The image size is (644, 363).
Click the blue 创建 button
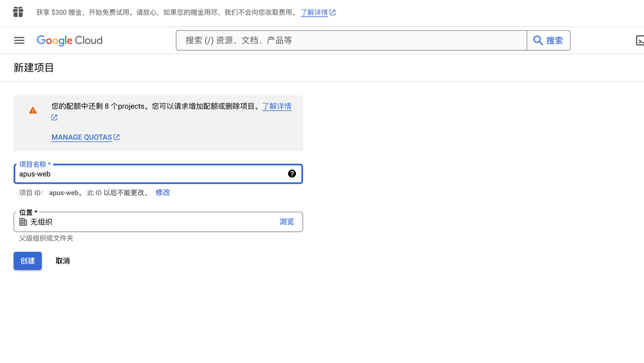[28, 260]
